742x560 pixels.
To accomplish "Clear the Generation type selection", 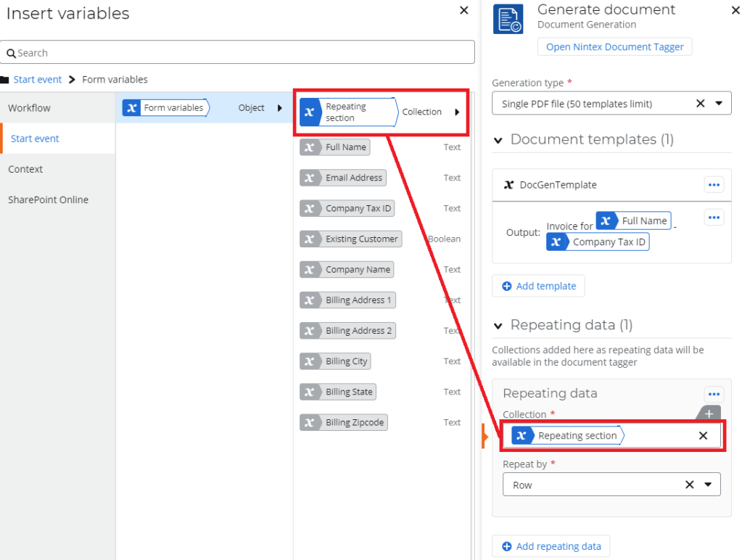I will (700, 104).
